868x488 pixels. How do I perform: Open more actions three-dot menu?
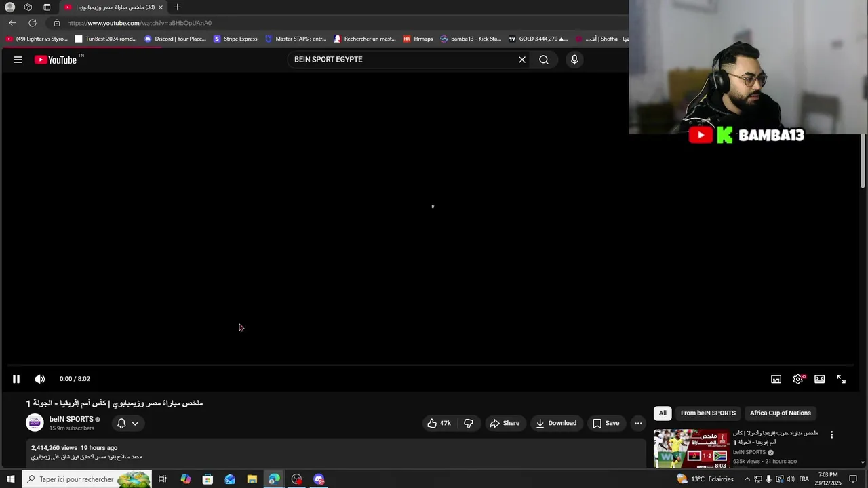[x=638, y=423]
